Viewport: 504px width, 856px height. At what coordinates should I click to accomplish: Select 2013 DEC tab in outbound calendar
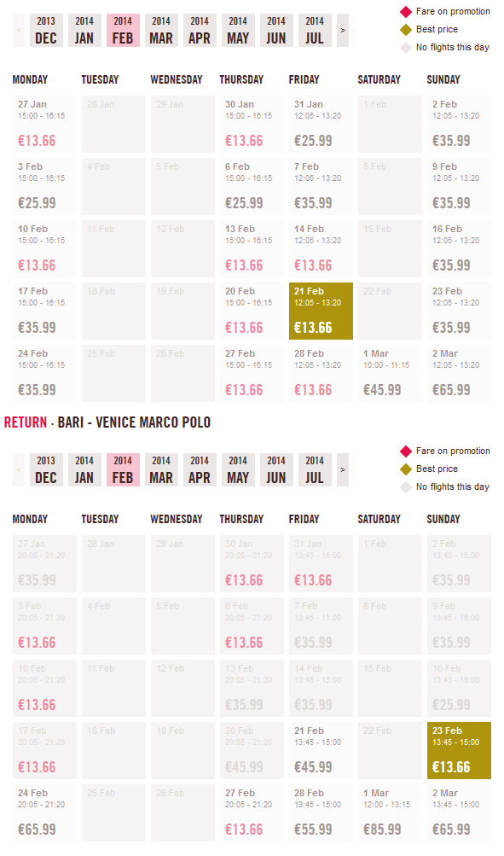[46, 31]
